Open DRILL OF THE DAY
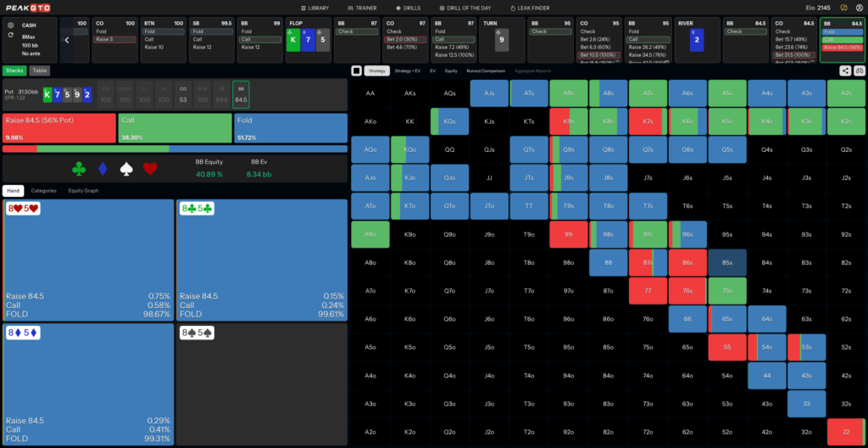The height and width of the screenshot is (448, 868). 465,8
